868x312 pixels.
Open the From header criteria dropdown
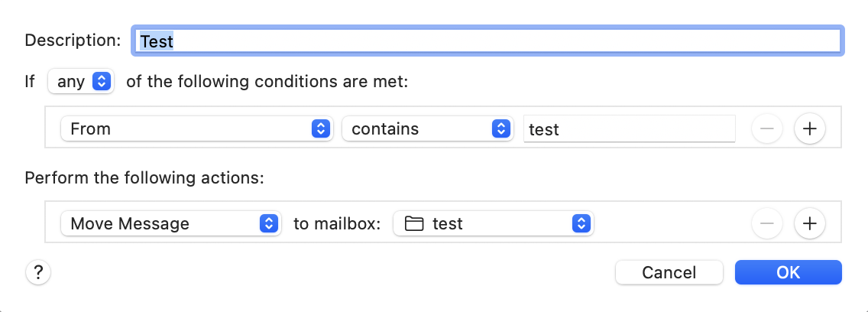click(197, 129)
